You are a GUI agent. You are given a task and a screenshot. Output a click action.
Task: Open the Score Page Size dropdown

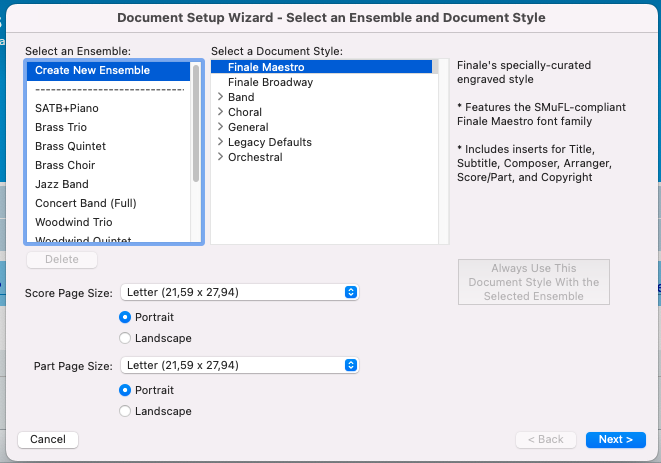click(239, 292)
